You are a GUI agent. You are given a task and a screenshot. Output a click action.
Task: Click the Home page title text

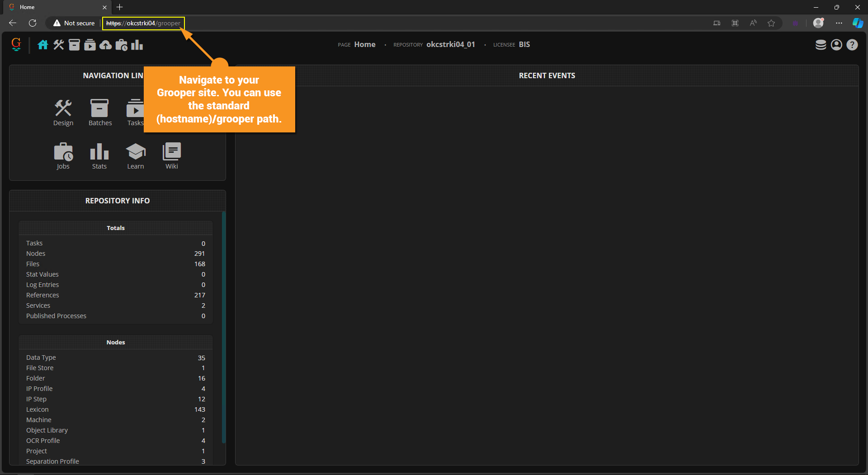(x=365, y=44)
